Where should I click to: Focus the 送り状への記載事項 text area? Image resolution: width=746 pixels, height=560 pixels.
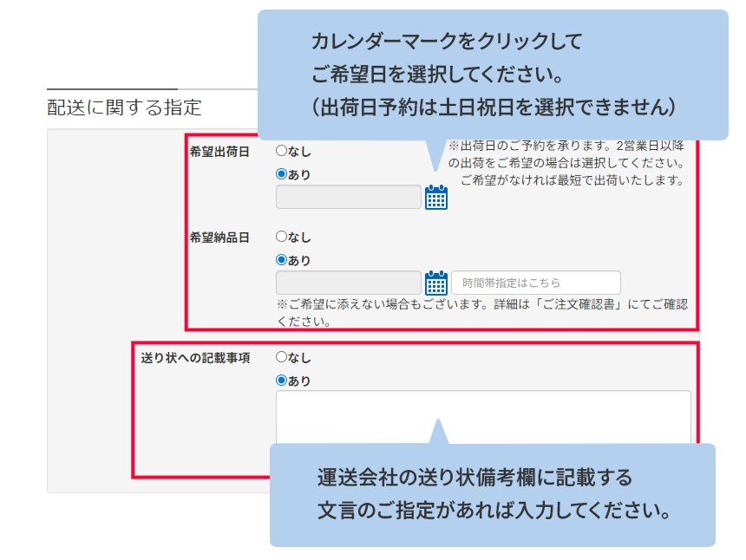pyautogui.click(x=482, y=416)
